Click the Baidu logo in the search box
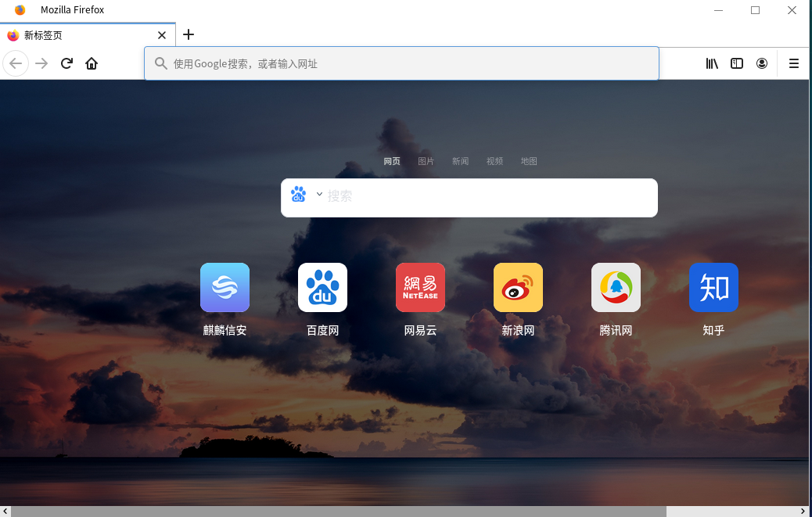 click(x=299, y=194)
